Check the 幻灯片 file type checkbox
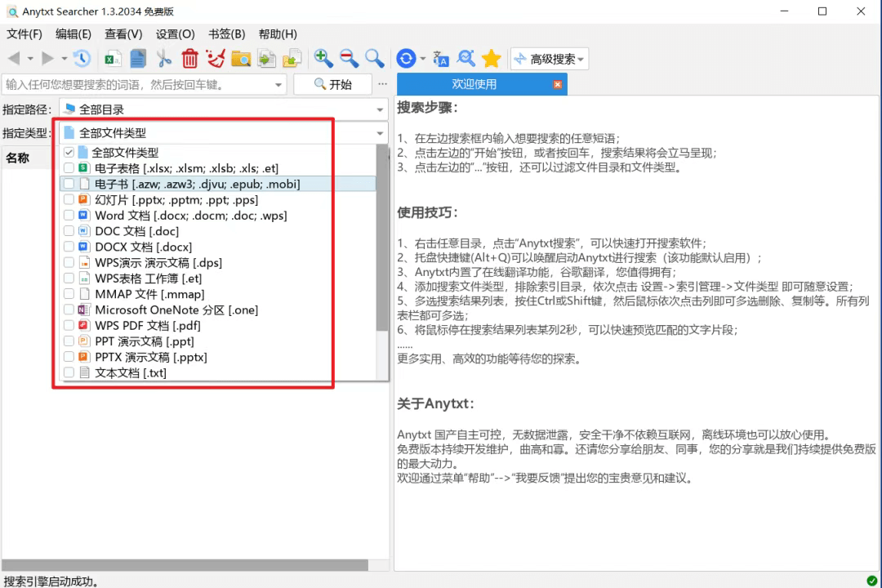 point(69,200)
